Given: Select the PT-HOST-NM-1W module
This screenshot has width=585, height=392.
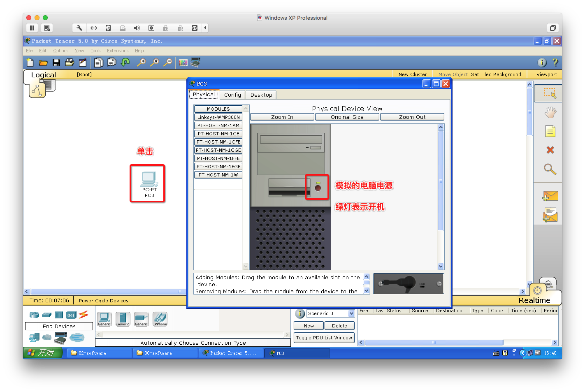Looking at the screenshot, I should point(218,175).
